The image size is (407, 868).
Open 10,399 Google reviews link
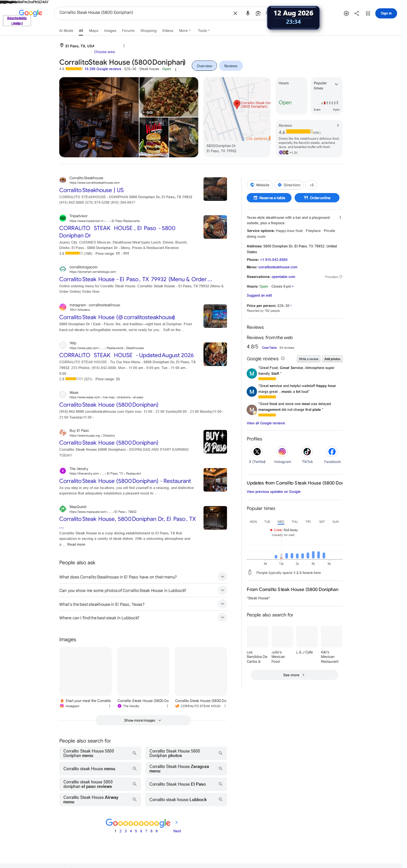102,69
